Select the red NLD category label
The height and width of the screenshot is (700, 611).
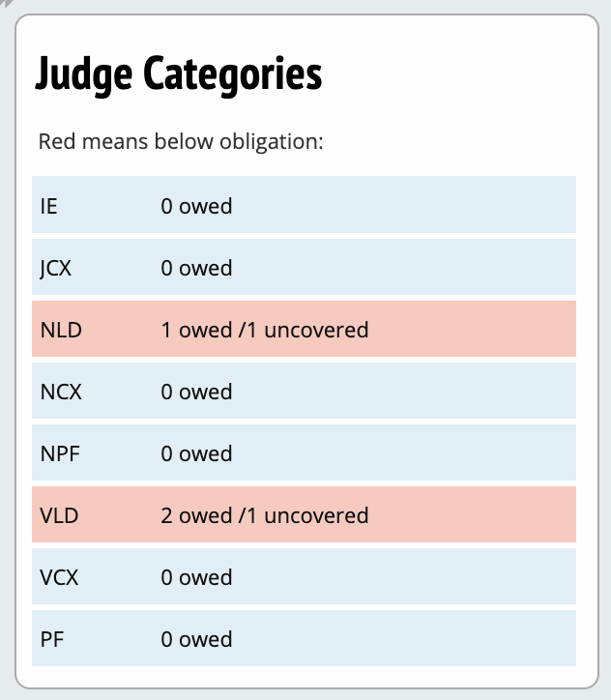click(61, 330)
